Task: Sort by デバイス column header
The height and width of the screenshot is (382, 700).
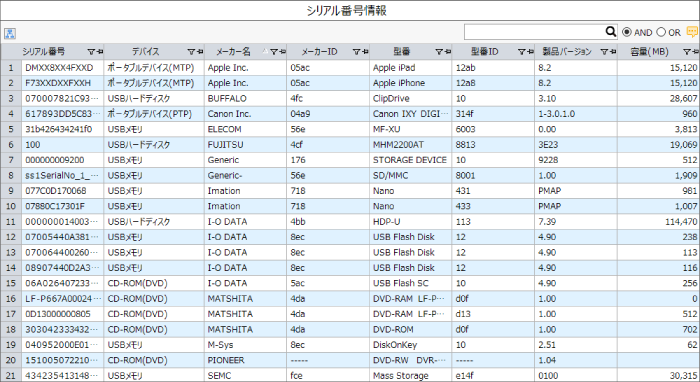Action: 146,52
